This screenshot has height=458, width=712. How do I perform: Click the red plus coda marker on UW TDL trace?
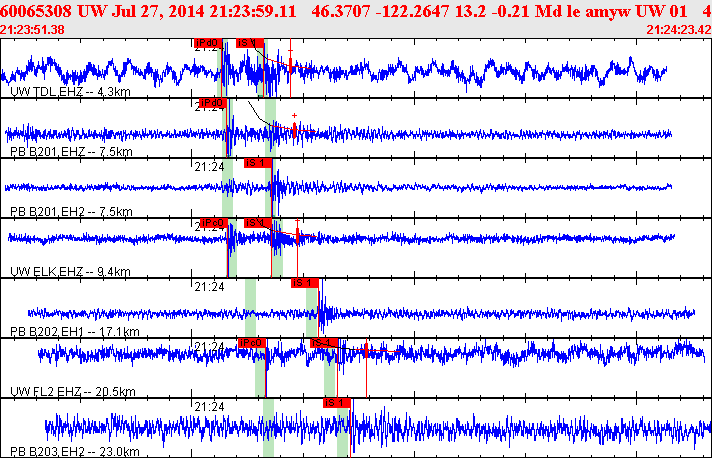click(x=290, y=49)
